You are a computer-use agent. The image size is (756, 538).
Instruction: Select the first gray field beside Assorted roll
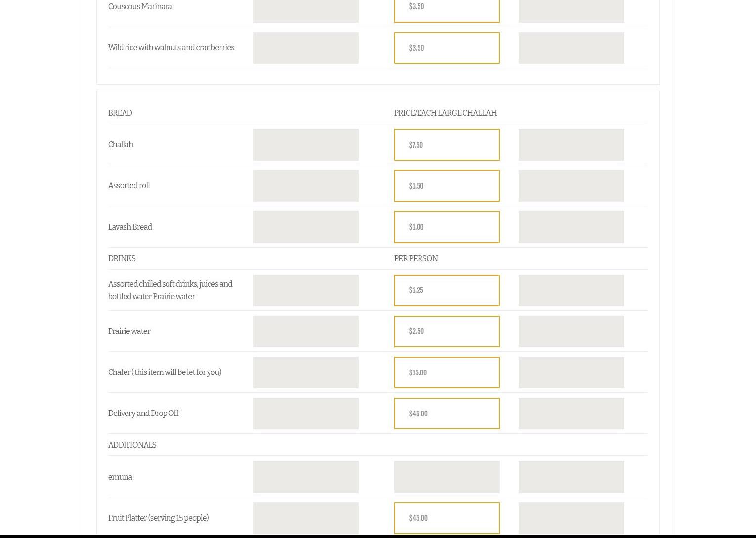coord(306,186)
